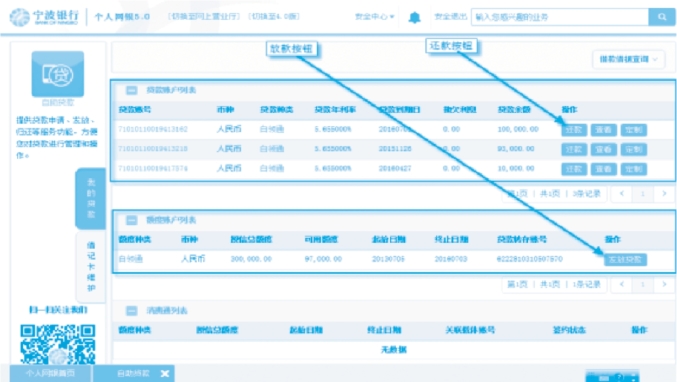
Task: Click the search magnifier button
Action: tap(661, 17)
